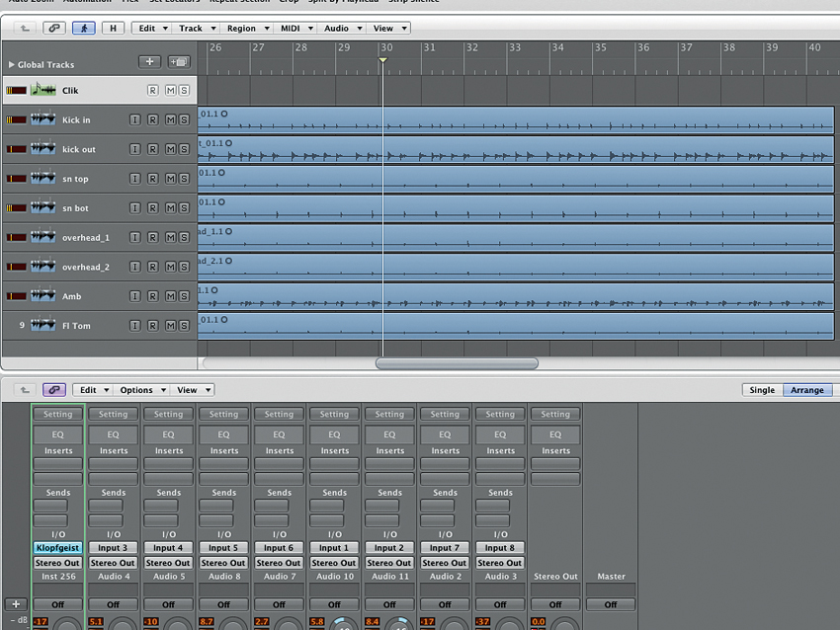Click the pan knob on Audio 10

click(x=344, y=625)
